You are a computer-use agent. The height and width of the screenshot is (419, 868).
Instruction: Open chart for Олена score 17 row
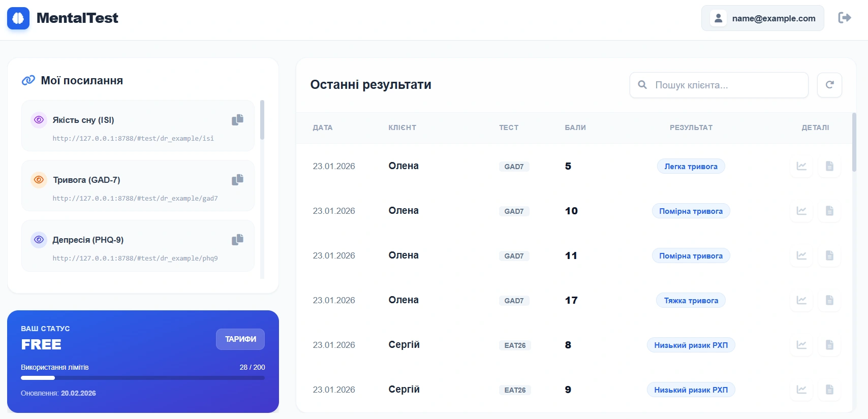point(801,300)
